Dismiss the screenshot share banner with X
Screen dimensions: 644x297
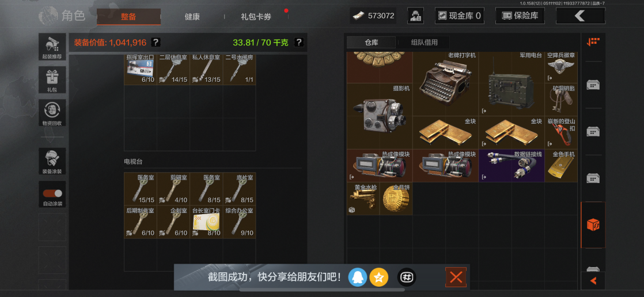point(456,277)
